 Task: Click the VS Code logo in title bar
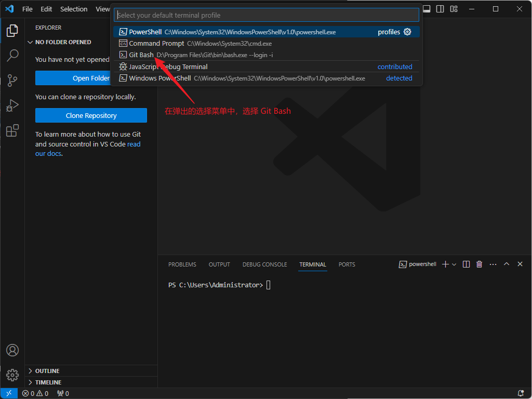9,9
